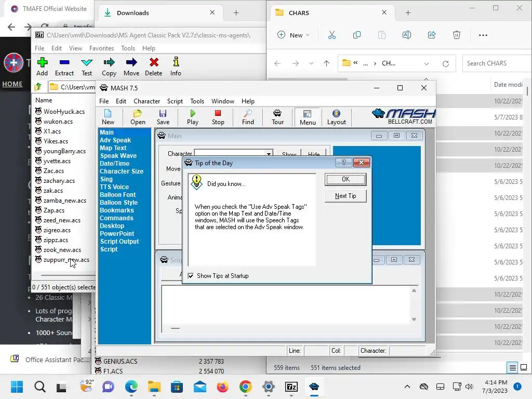The width and height of the screenshot is (532, 399).
Task: Open the MASH Tools menu
Action: [x=197, y=101]
